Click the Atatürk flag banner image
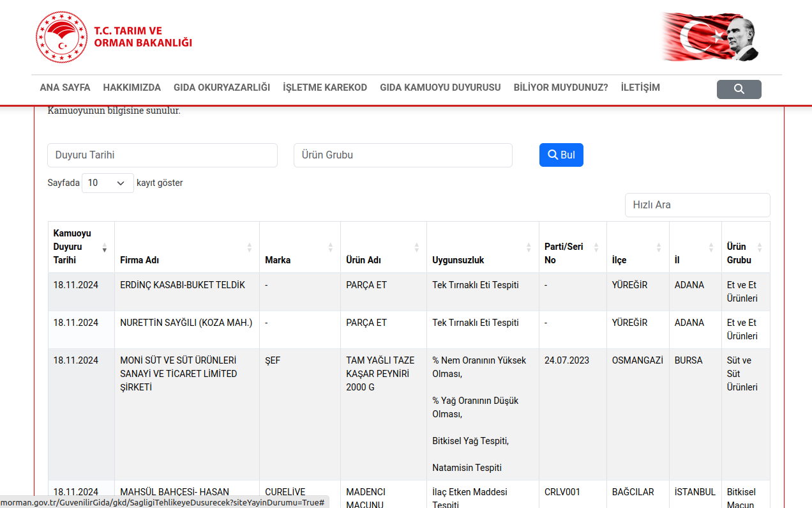The image size is (812, 508). click(x=710, y=37)
